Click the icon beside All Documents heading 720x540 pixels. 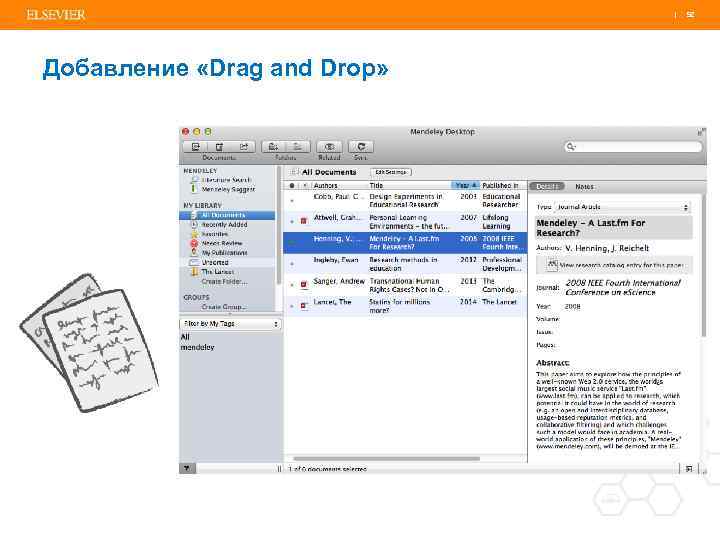pyautogui.click(x=294, y=172)
